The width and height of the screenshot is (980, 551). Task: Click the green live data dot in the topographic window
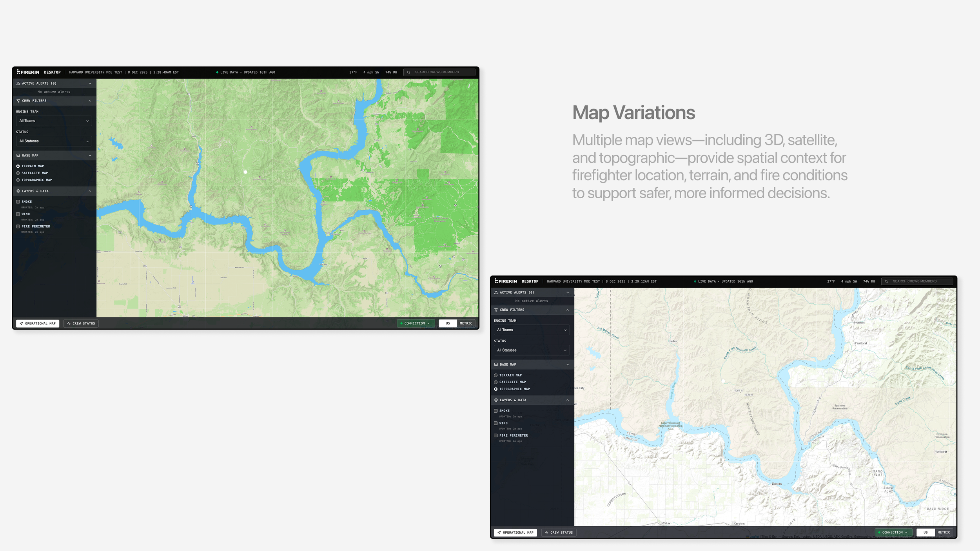point(695,281)
